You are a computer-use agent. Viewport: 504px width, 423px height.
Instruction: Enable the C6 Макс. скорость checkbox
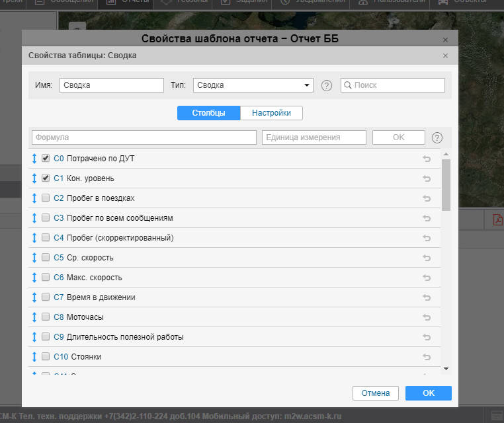pyautogui.click(x=46, y=278)
